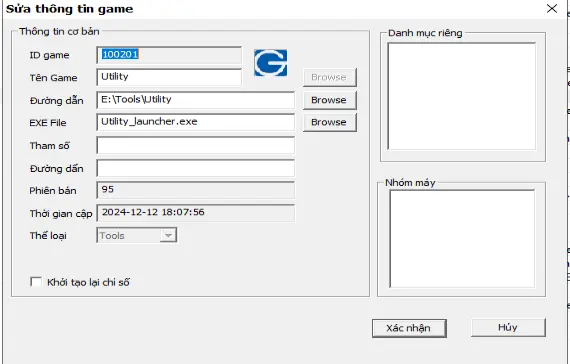Click the Thông tin cơ bản group title
The height and width of the screenshot is (364, 570).
(x=59, y=31)
